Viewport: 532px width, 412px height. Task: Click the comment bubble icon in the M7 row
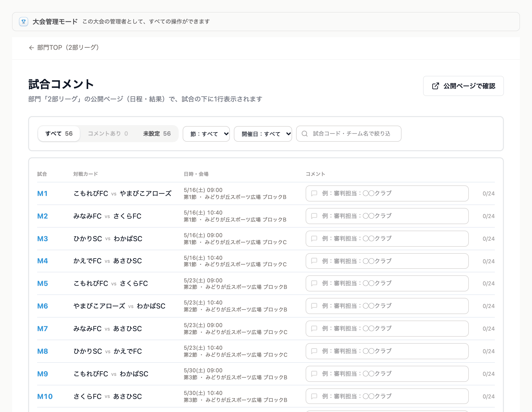(314, 328)
